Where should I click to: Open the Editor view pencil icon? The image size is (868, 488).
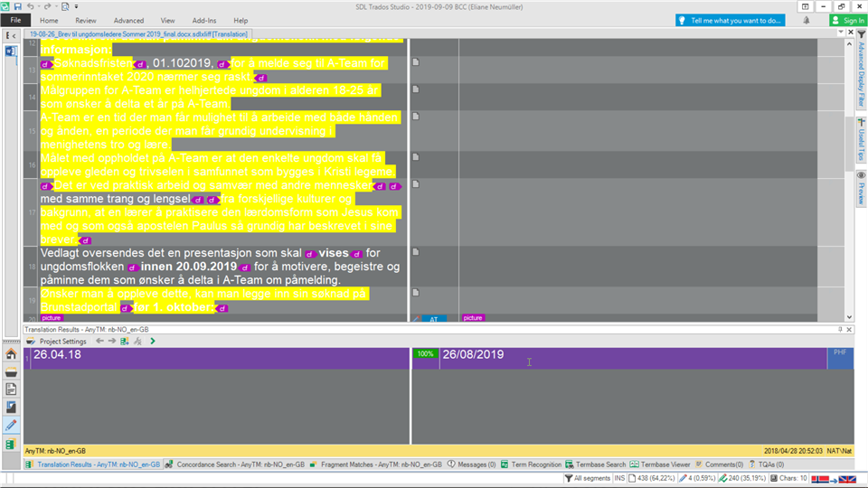[11, 426]
